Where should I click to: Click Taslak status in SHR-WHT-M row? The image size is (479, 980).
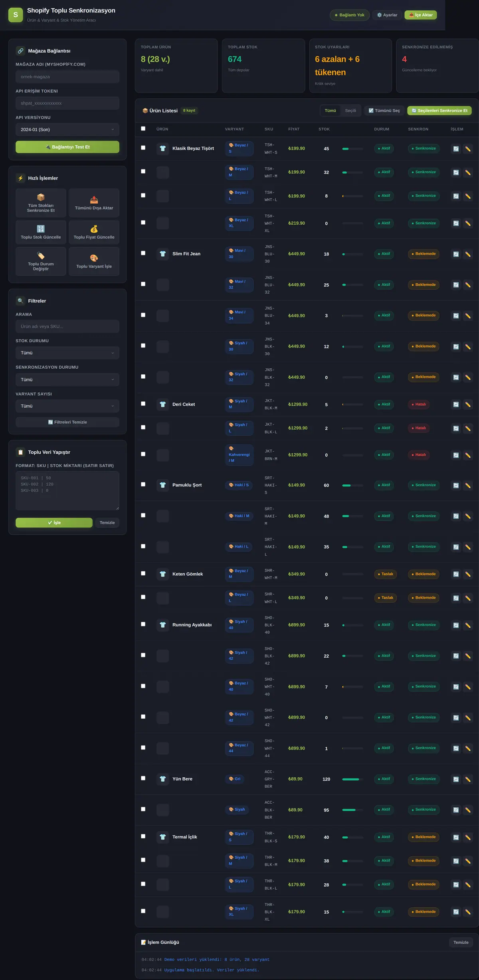click(x=386, y=574)
